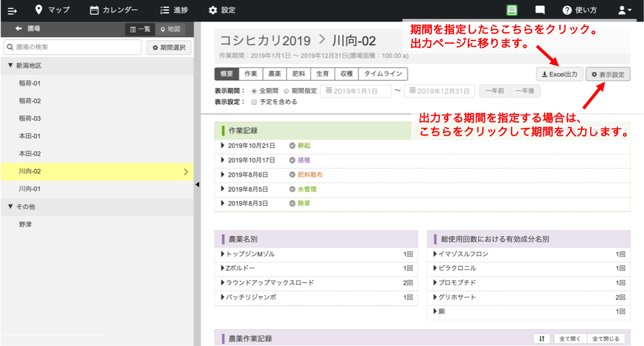This screenshot has height=346, width=644.
Task: Select field 本田-02 in the sidebar
Action: click(x=97, y=154)
